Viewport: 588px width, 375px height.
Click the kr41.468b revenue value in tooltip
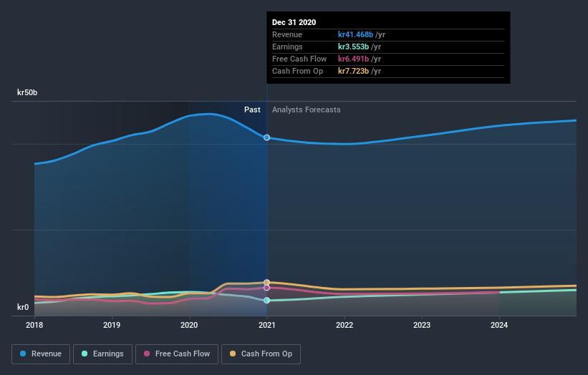[x=355, y=34]
